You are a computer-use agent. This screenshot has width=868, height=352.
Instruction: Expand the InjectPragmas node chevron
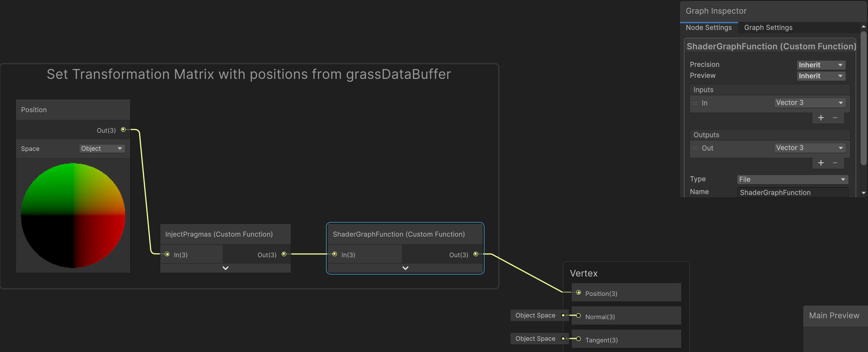[226, 268]
